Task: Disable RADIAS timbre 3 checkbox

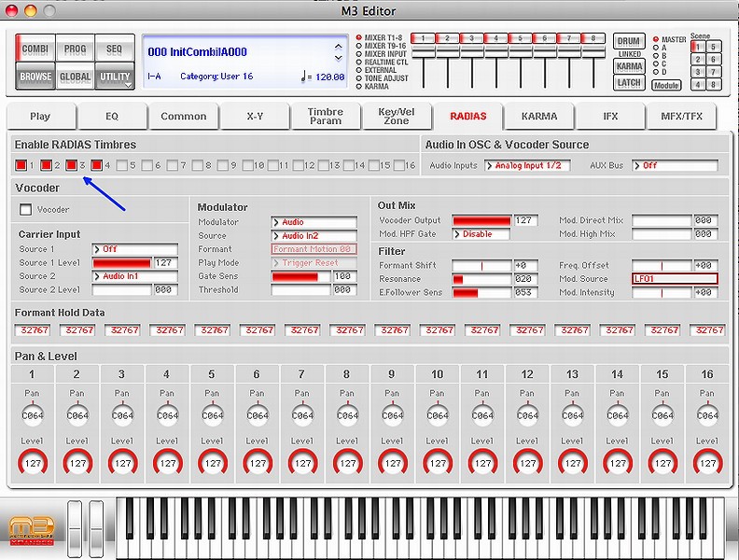Action: (71, 165)
